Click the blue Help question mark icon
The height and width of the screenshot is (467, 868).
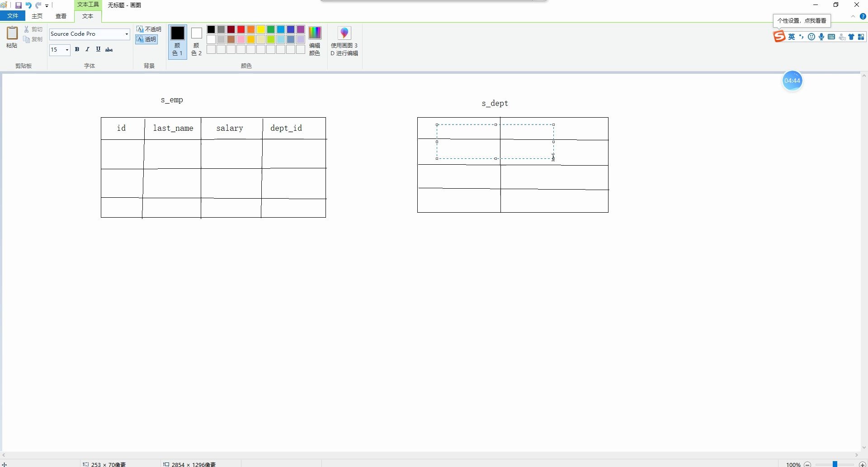863,16
